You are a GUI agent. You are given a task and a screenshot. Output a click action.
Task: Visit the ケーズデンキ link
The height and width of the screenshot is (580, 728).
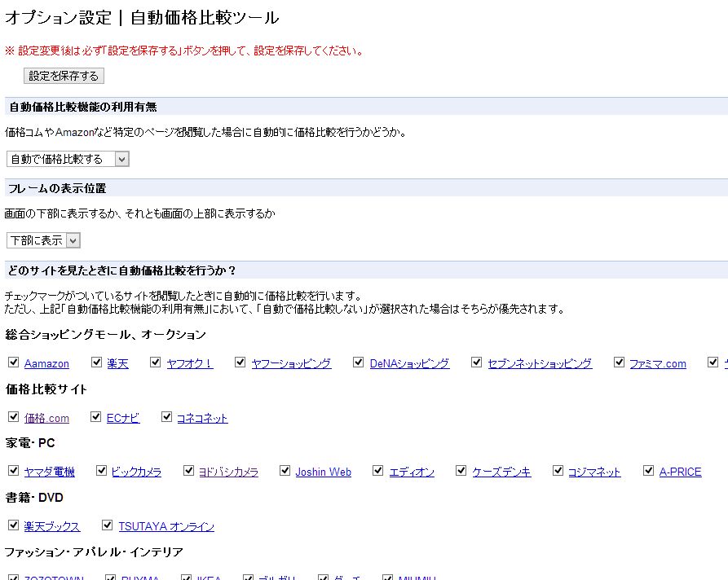501,472
